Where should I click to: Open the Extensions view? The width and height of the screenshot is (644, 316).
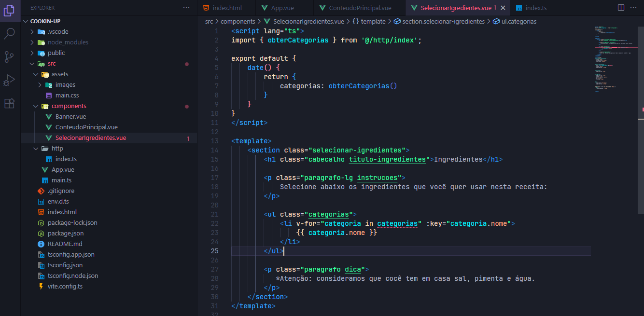click(10, 103)
